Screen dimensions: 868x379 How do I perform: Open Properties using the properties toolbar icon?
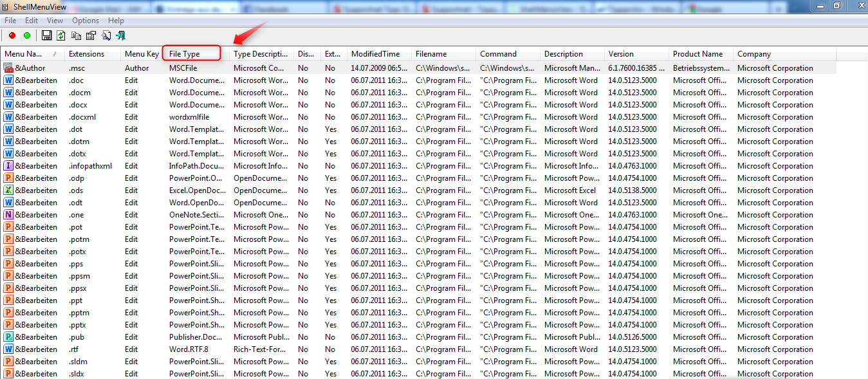click(x=91, y=35)
